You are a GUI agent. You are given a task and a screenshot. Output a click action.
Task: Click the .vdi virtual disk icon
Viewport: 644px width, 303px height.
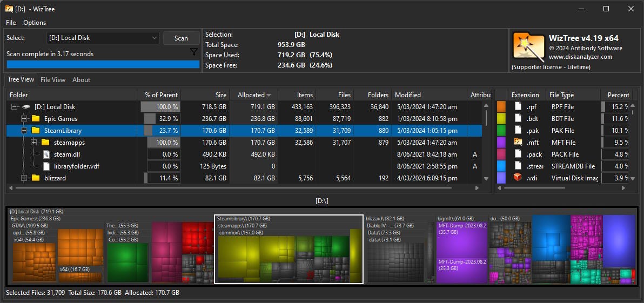(518, 178)
